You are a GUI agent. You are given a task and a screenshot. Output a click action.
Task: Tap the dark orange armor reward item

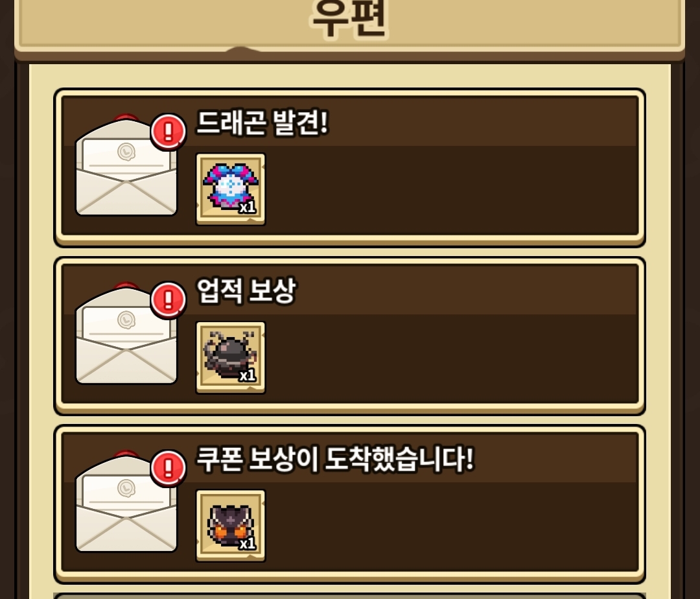point(230,526)
